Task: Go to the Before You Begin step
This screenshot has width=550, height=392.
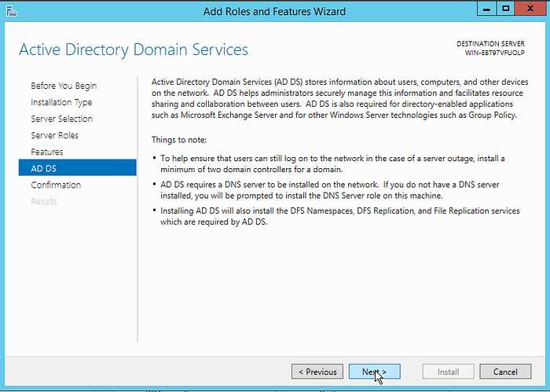Action: 64,86
